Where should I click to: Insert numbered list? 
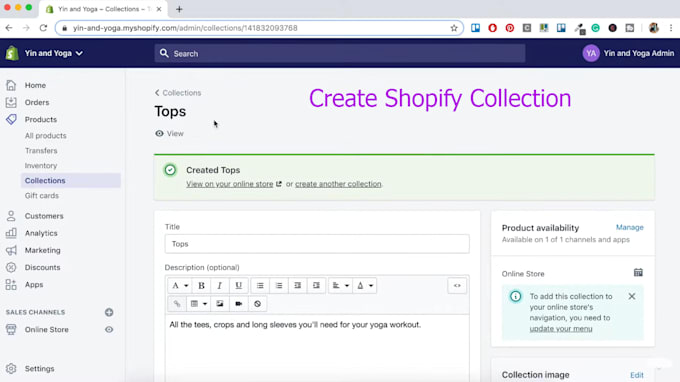(279, 285)
